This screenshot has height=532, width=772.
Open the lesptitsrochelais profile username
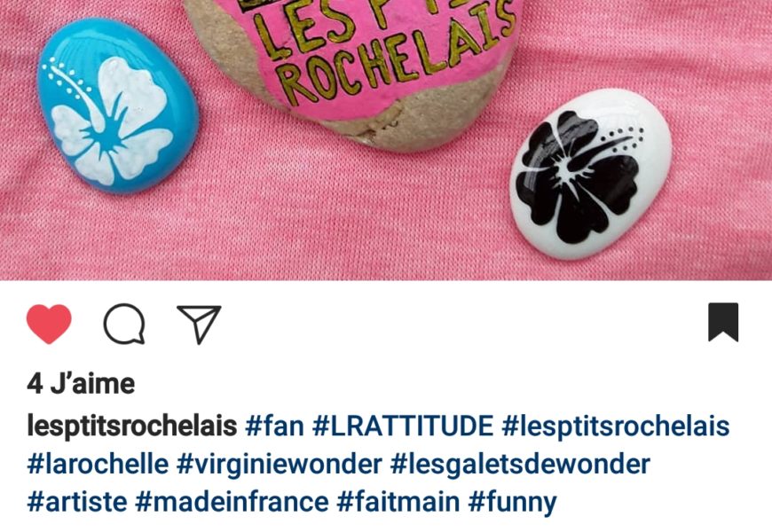(132, 426)
